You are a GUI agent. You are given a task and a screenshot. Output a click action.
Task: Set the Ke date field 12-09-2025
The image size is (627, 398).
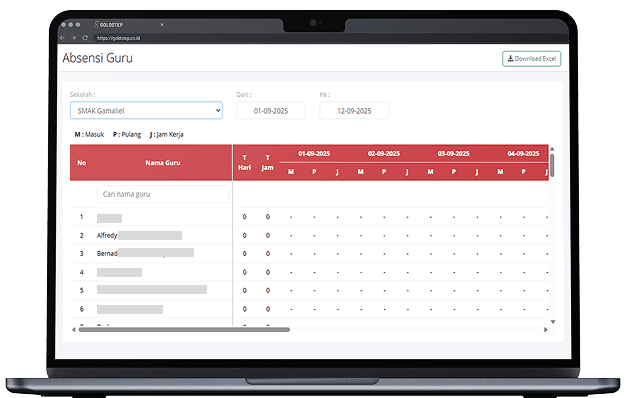point(354,110)
